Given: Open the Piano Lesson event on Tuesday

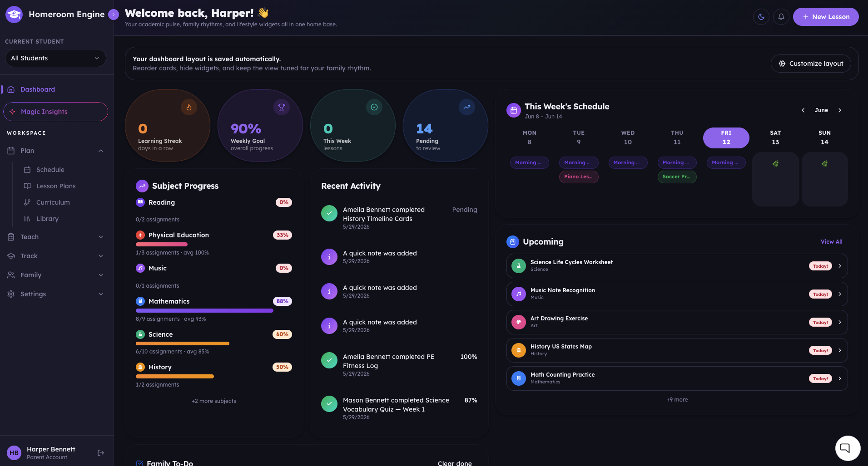Looking at the screenshot, I should click(x=579, y=177).
